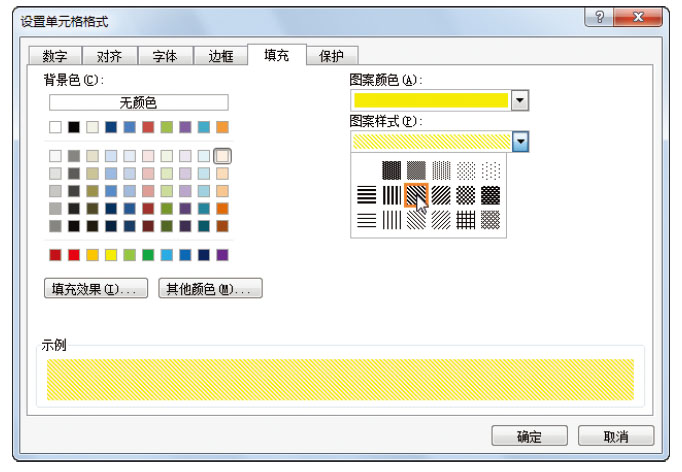Cancel the dialog with 取消

coord(616,437)
